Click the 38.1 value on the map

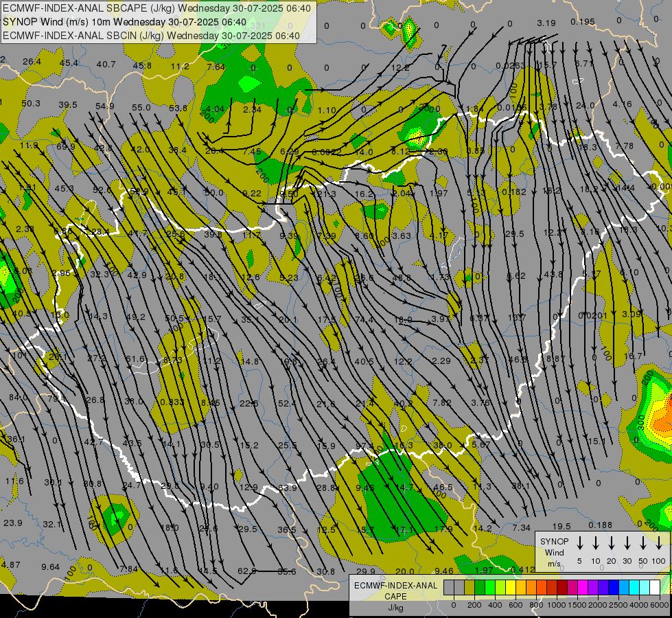[521, 486]
